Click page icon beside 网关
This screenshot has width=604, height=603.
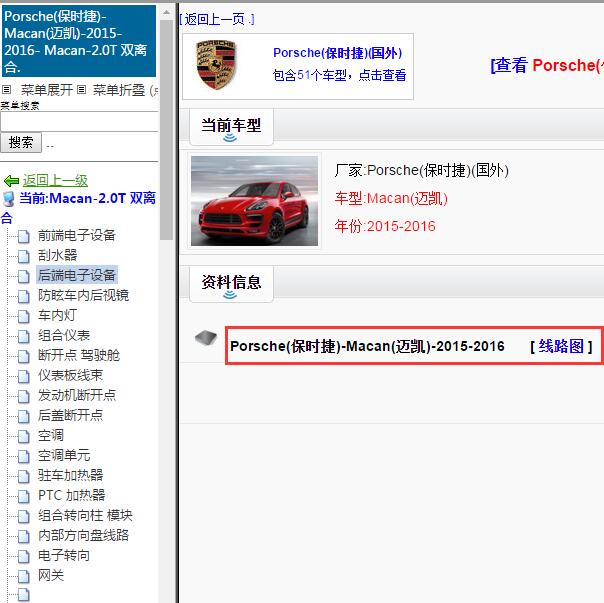tap(23, 576)
